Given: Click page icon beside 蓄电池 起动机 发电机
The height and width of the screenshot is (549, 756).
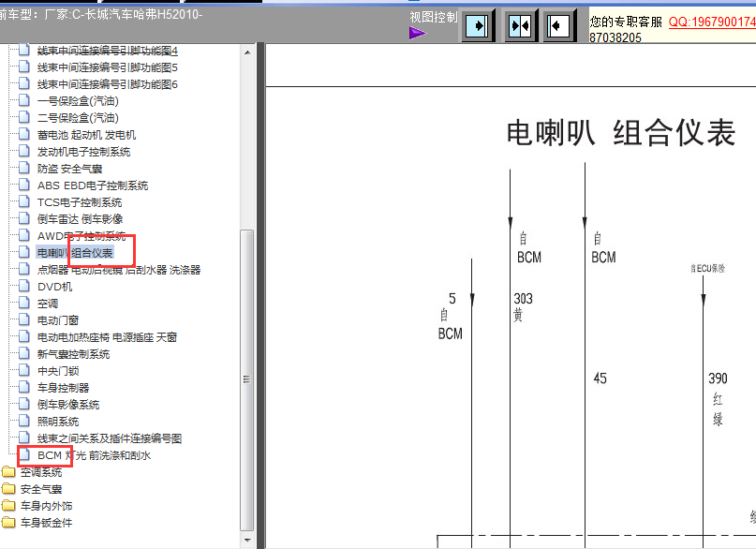Looking at the screenshot, I should click(24, 134).
